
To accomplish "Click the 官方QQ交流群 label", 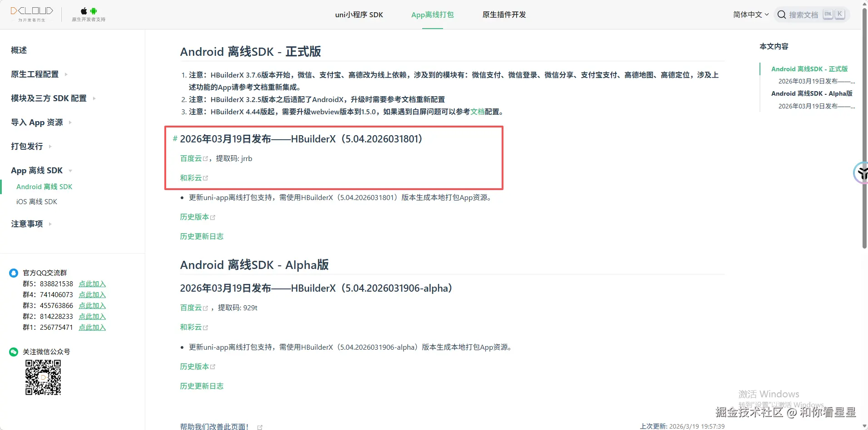I will 45,273.
